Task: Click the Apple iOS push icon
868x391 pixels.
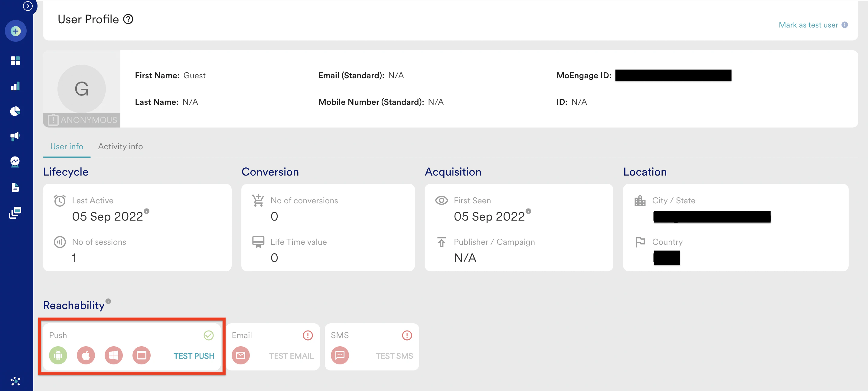Action: 86,355
